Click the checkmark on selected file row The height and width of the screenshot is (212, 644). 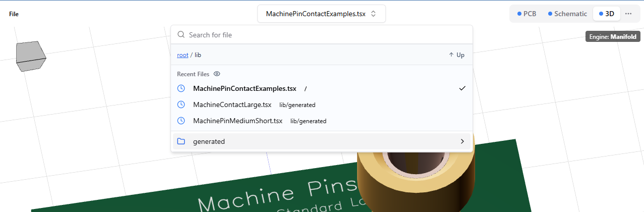point(462,88)
